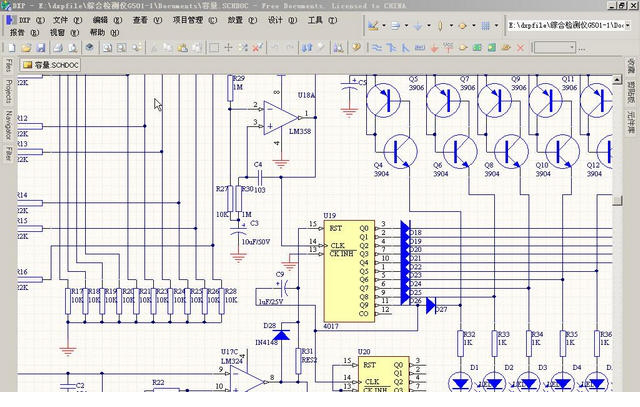Switch to the 容量.SCHDOC document tab

50,65
